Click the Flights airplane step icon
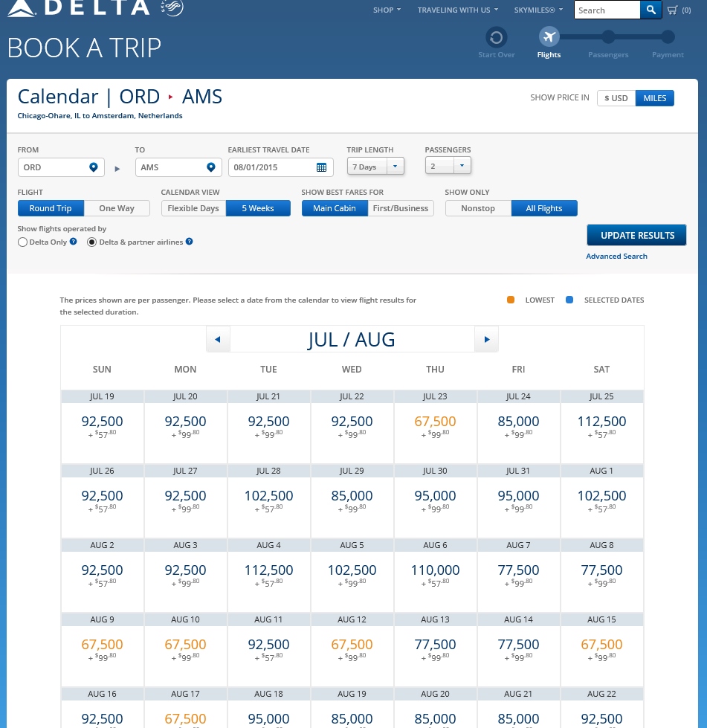The height and width of the screenshot is (728, 707). [x=549, y=37]
